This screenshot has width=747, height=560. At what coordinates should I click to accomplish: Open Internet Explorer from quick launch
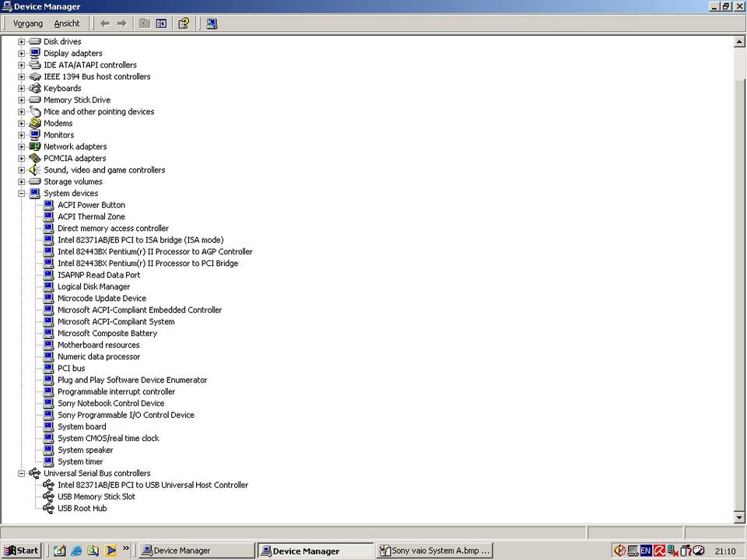(x=76, y=551)
